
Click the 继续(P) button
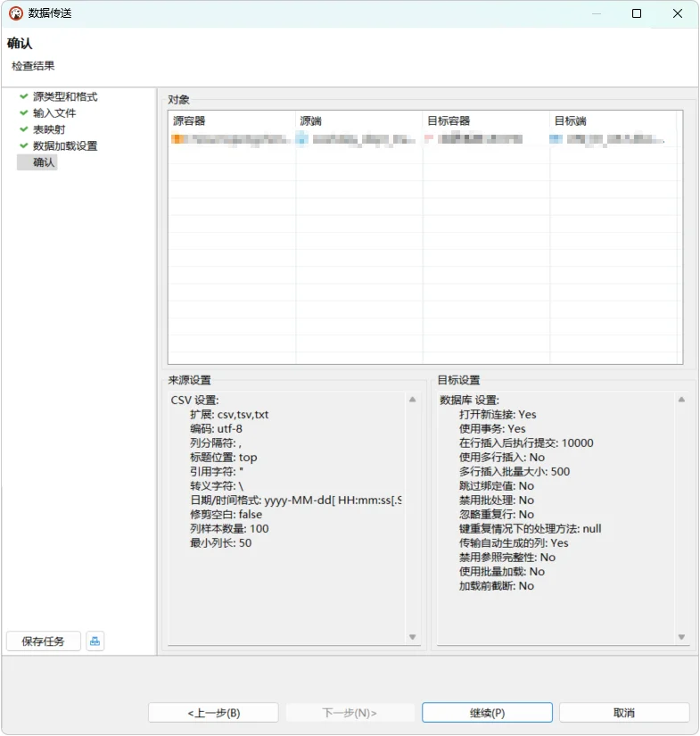(487, 713)
